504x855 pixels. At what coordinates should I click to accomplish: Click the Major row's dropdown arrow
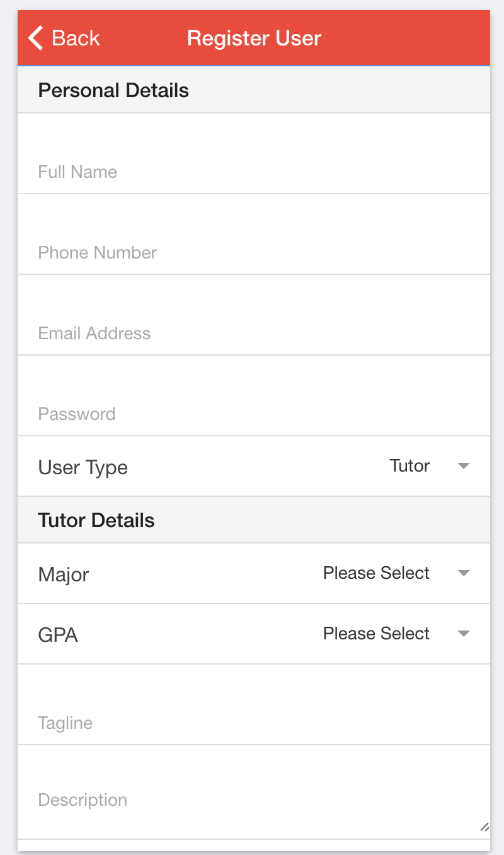(464, 574)
